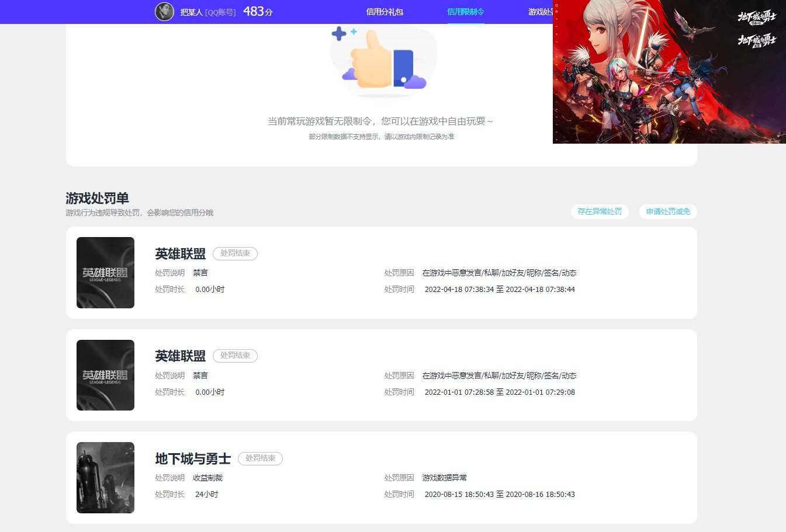Viewport: 786px width, 532px height.
Task: Click the user avatar in the header
Action: 164,12
